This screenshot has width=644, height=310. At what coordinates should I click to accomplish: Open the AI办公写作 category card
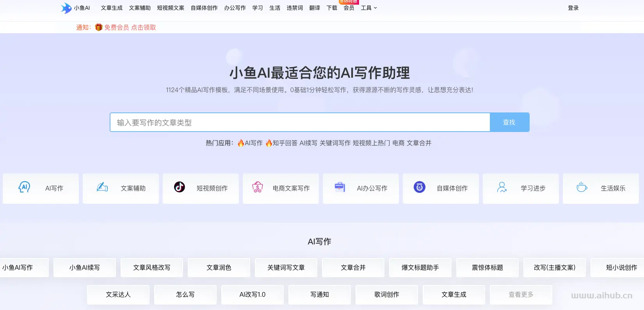point(361,188)
